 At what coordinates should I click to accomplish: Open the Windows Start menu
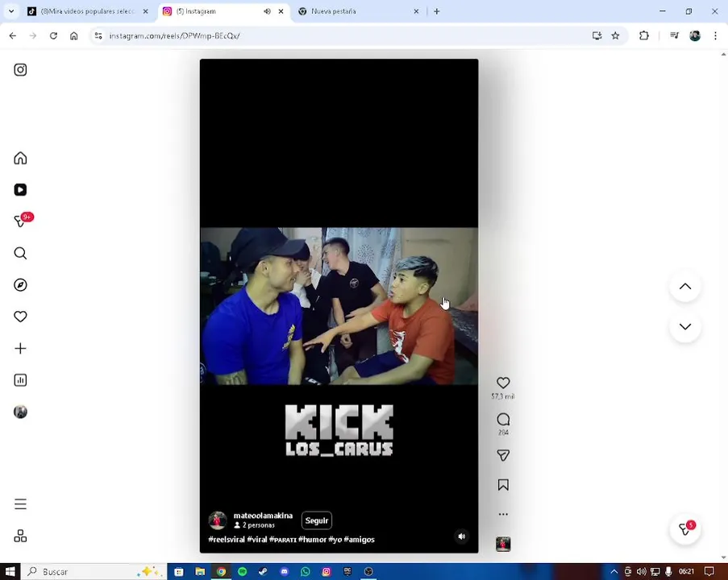pyautogui.click(x=10, y=572)
